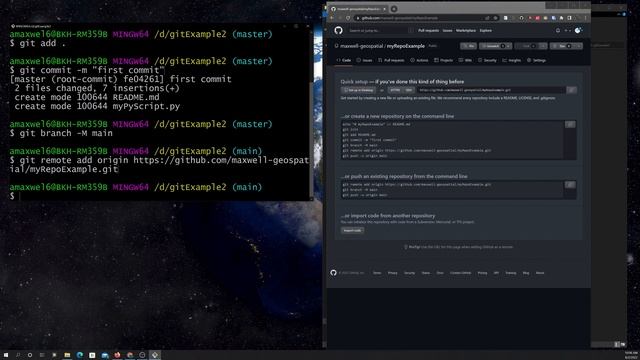Switch to the Code repository tab
The width and height of the screenshot is (640, 360).
(x=344, y=60)
